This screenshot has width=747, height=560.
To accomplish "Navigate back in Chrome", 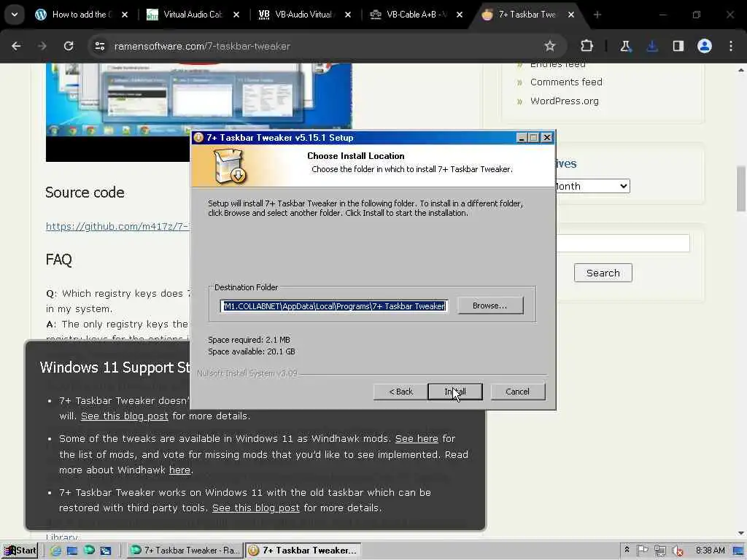I will (16, 46).
